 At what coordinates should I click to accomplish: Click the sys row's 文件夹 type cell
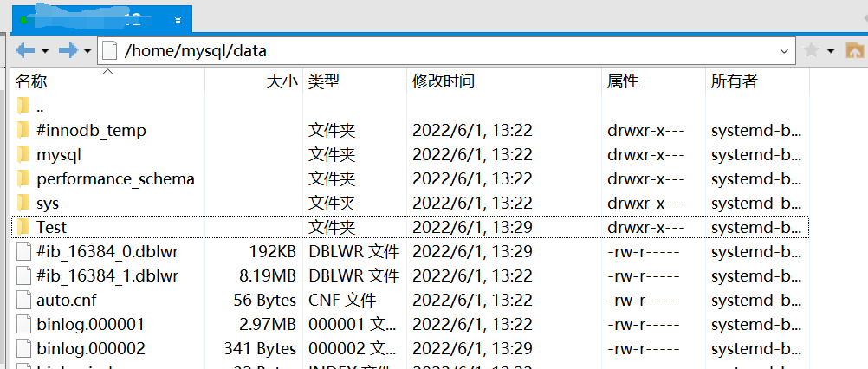tap(332, 204)
